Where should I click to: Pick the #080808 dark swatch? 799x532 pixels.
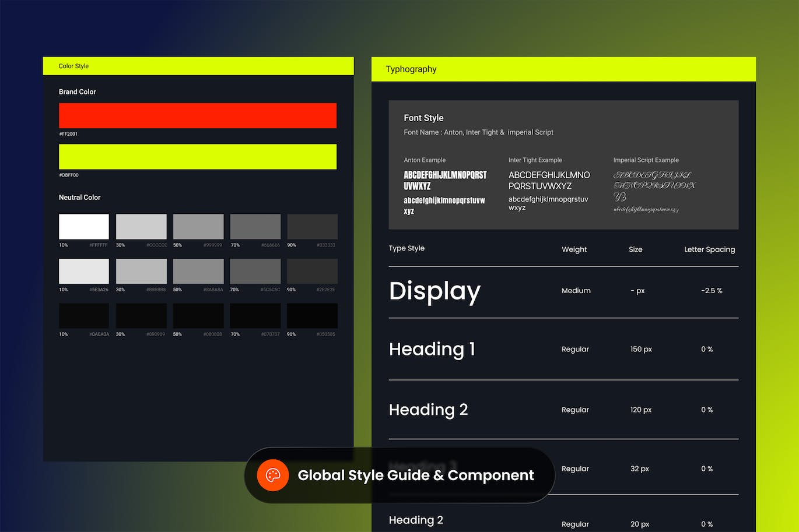[198, 316]
